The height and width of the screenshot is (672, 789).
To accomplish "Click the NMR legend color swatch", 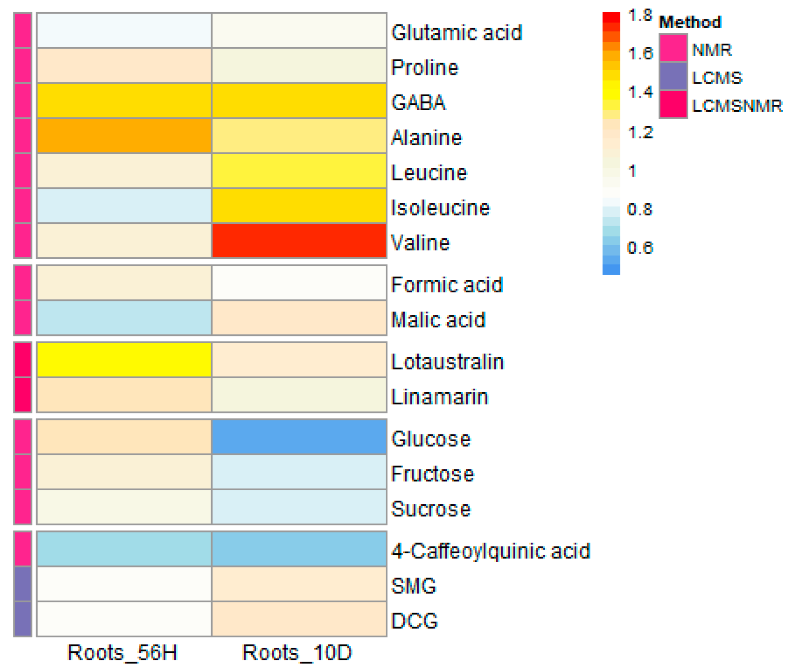I will (x=673, y=48).
